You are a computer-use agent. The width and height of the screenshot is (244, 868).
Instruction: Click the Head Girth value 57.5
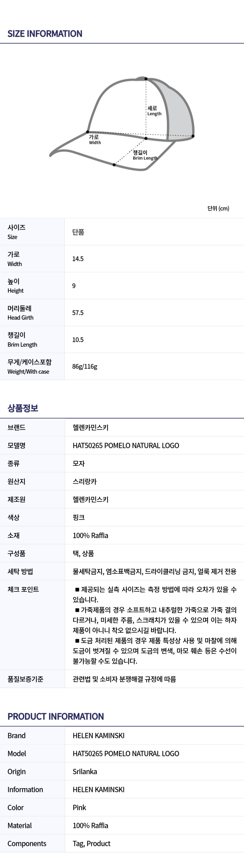click(x=78, y=313)
